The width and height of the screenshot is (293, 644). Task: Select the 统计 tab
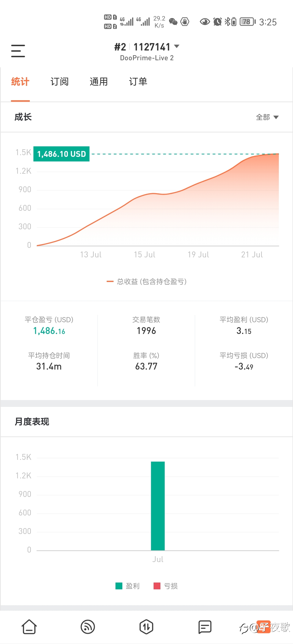click(20, 82)
